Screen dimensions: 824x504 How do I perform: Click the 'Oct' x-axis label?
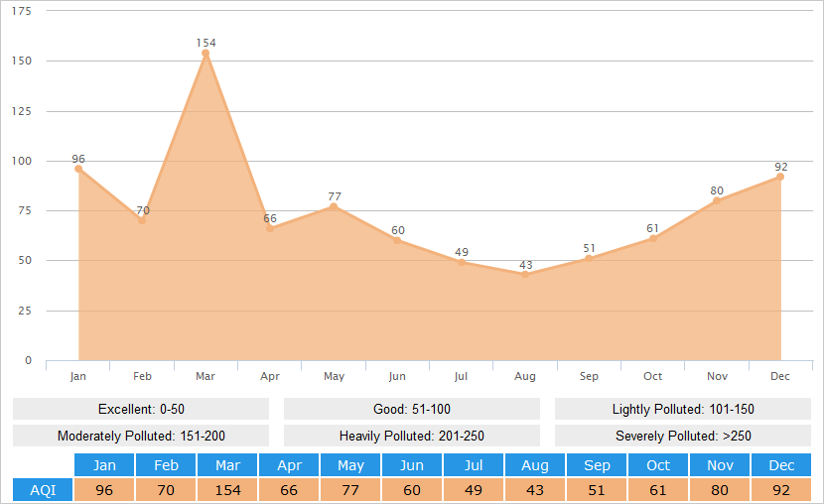coord(652,376)
